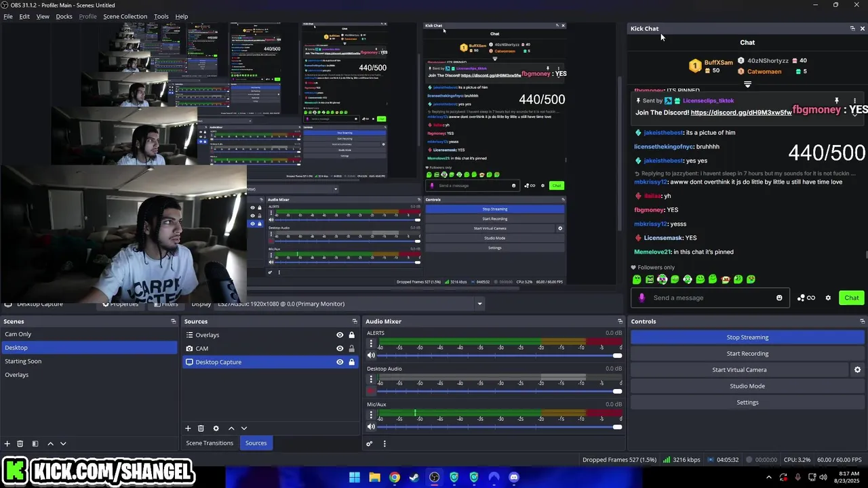Open the Tools menu
This screenshot has height=488, width=868.
161,16
